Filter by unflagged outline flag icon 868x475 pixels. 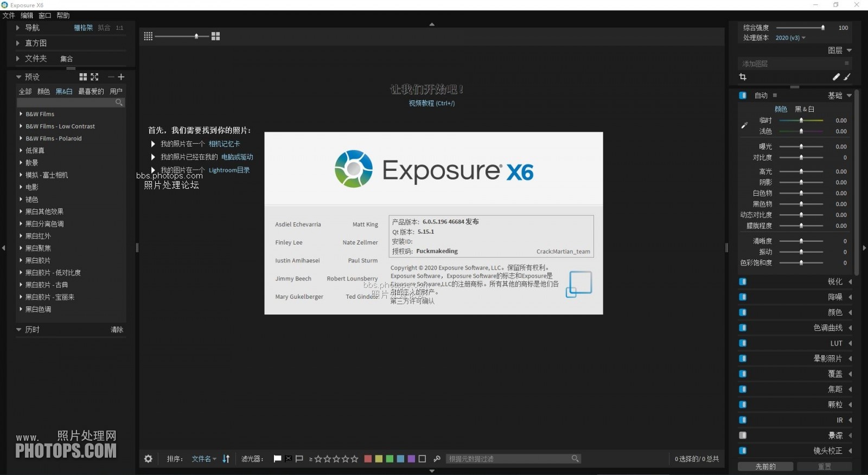pos(299,459)
